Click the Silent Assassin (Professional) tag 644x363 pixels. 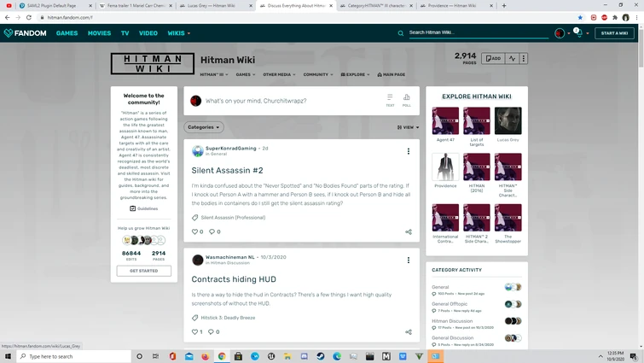[233, 218]
